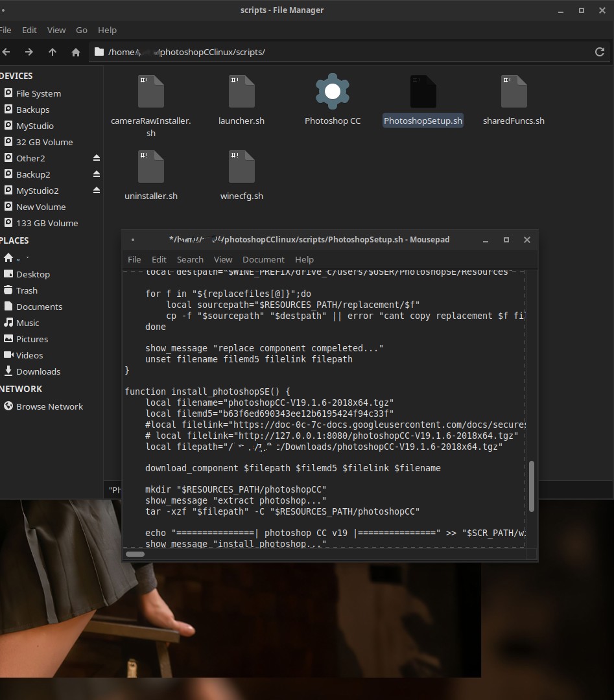Click the 'tar -xzf' line in editor

[x=282, y=511]
